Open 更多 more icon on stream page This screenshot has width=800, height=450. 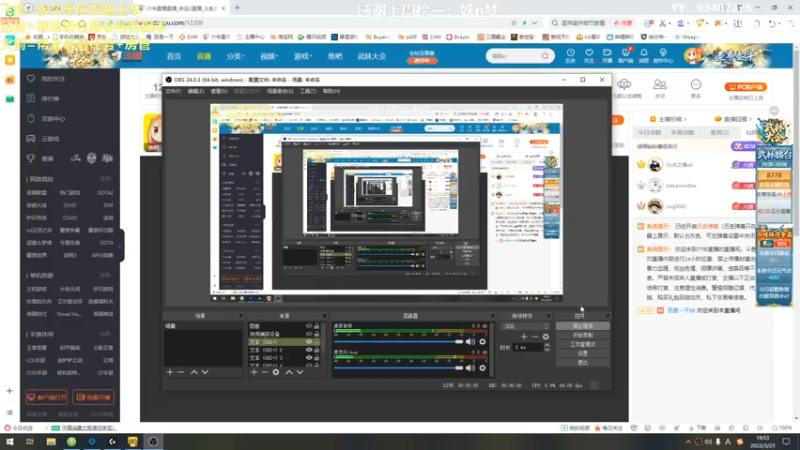[x=696, y=88]
